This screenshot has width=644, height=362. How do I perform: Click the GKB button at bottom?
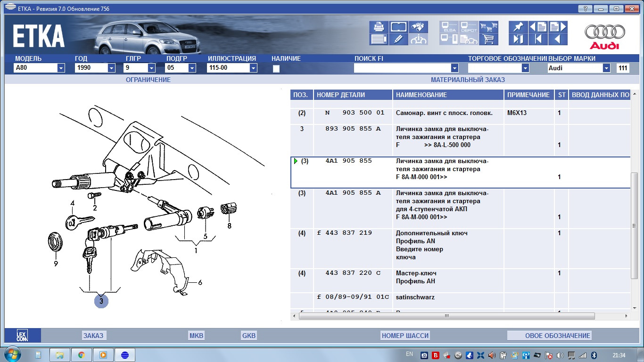click(x=248, y=336)
